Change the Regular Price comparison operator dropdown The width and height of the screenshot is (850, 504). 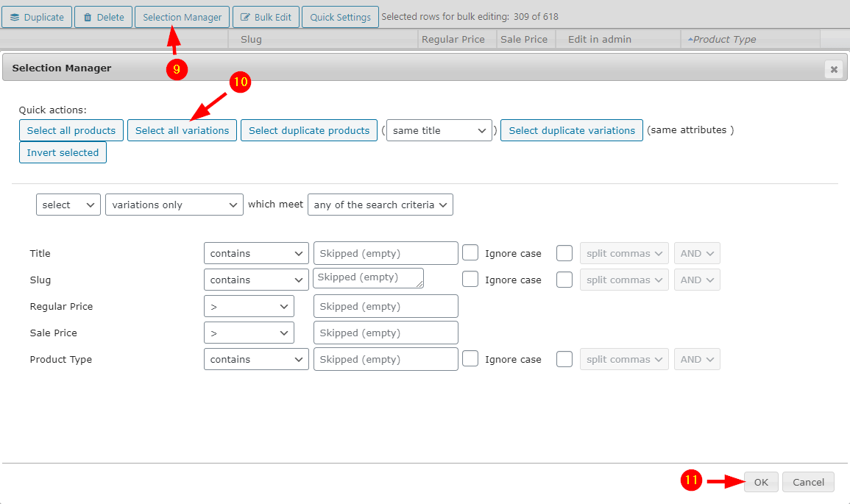249,306
